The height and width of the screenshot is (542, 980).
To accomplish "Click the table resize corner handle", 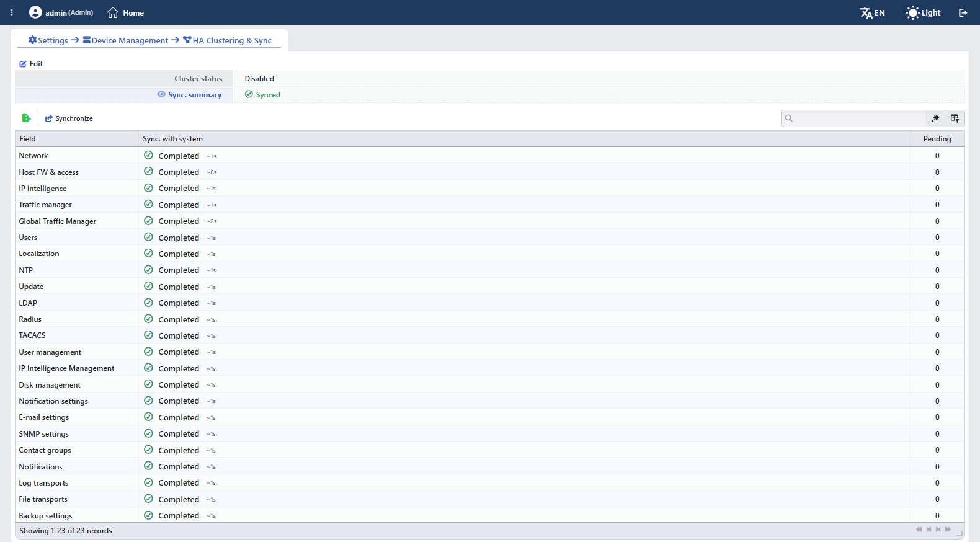I will coord(960,533).
